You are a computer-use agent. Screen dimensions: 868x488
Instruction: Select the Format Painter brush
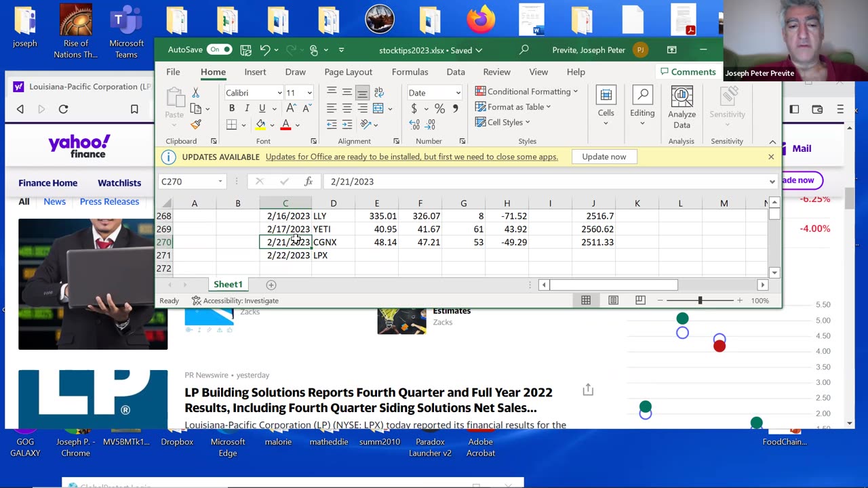click(x=195, y=124)
